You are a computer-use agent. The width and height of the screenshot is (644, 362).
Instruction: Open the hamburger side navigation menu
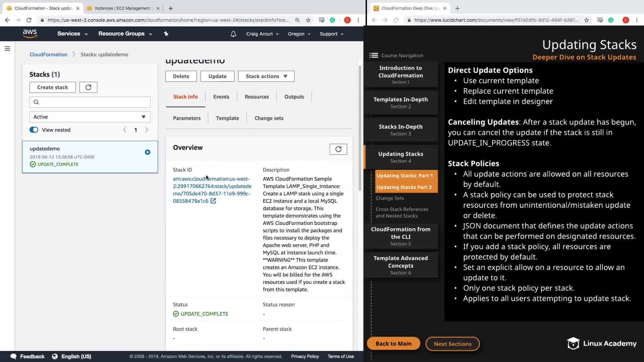(7, 49)
